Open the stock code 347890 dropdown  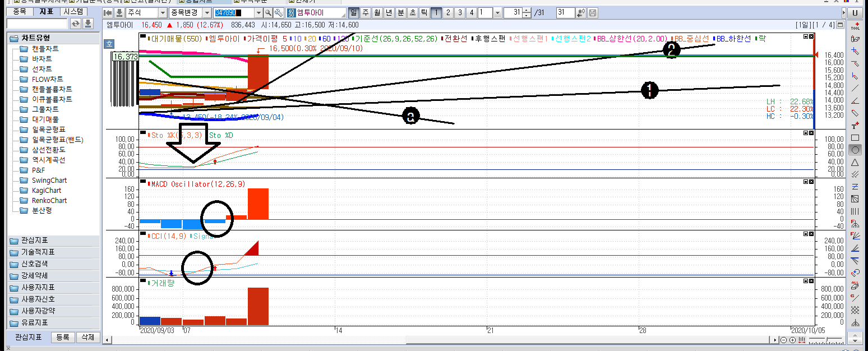[x=258, y=12]
